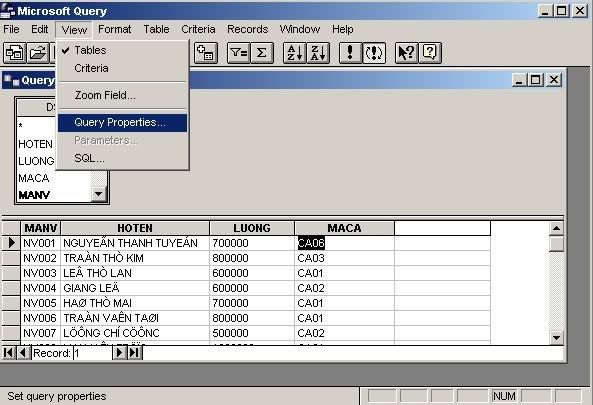Open an existing query with folder icon

[x=37, y=53]
